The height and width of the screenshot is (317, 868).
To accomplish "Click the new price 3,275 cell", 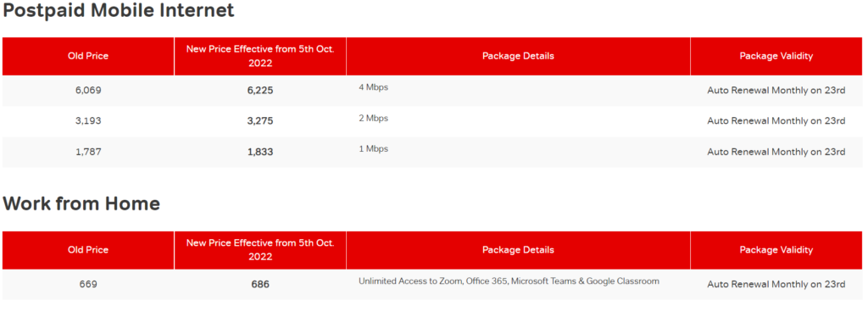I will pos(260,120).
